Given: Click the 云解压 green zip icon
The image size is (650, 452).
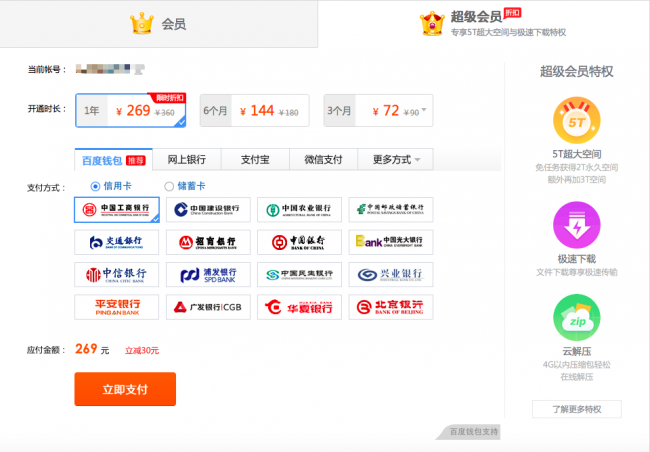Looking at the screenshot, I should click(x=577, y=318).
